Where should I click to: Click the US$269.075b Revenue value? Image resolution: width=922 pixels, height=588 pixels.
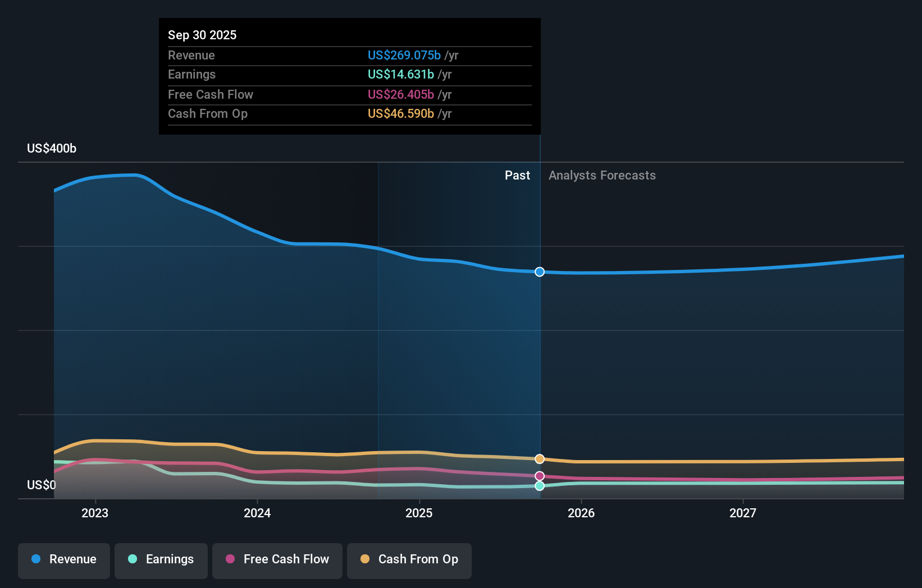403,55
